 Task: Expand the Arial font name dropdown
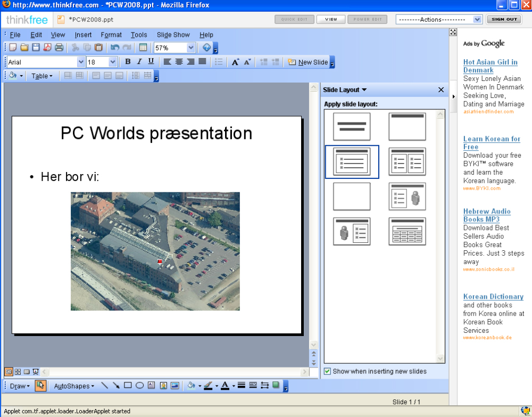(x=81, y=62)
